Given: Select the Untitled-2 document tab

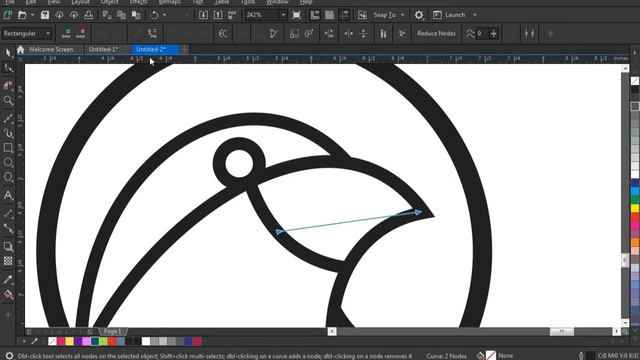Looking at the screenshot, I should (x=155, y=49).
